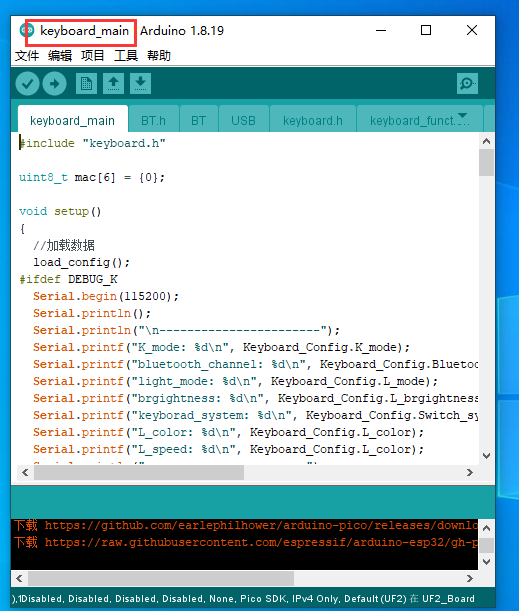Minimize the Arduino window
Viewport: 519px width, 611px height.
click(x=381, y=30)
